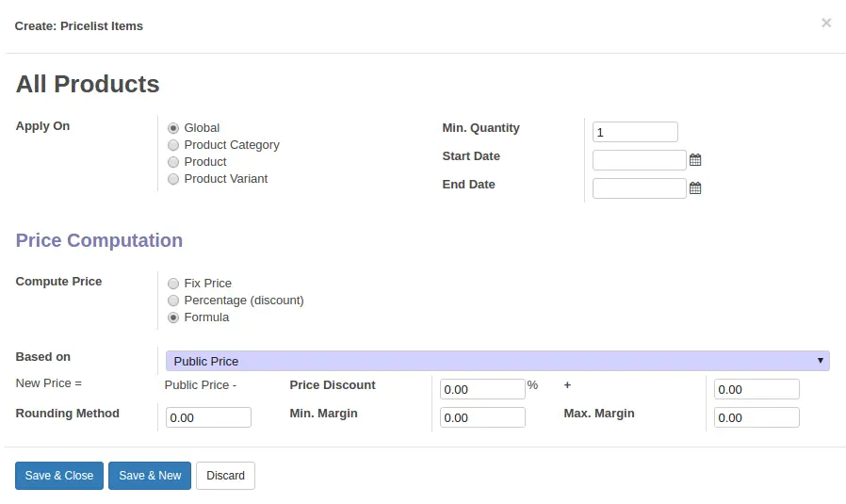The height and width of the screenshot is (504, 846).
Task: Expand the Based on Public Price dropdown
Action: click(x=497, y=361)
